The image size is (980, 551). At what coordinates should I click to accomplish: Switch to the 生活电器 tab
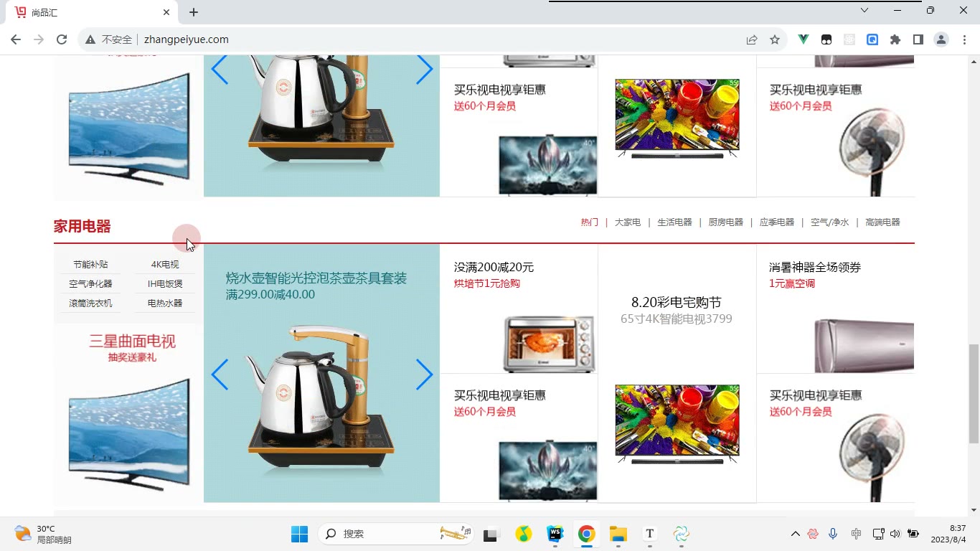[675, 222]
